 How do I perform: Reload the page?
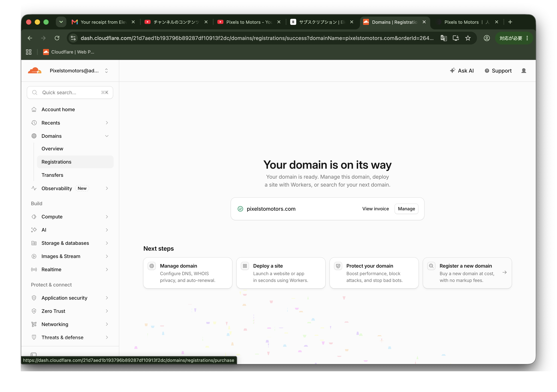coord(57,38)
